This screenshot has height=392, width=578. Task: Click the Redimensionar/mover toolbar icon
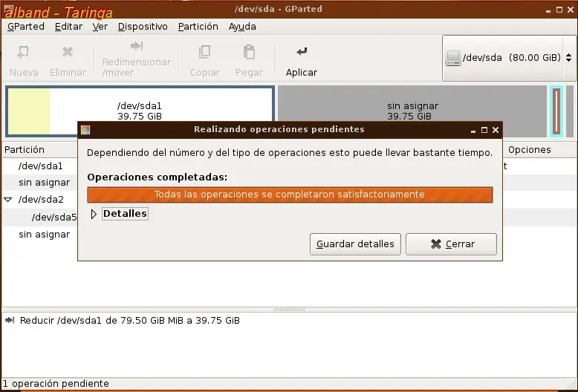click(137, 46)
